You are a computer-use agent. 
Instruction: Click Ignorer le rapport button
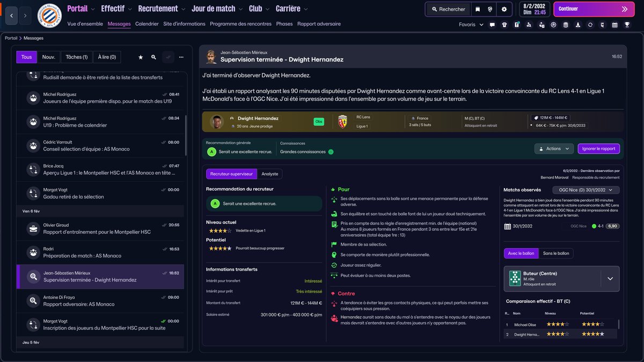(599, 149)
